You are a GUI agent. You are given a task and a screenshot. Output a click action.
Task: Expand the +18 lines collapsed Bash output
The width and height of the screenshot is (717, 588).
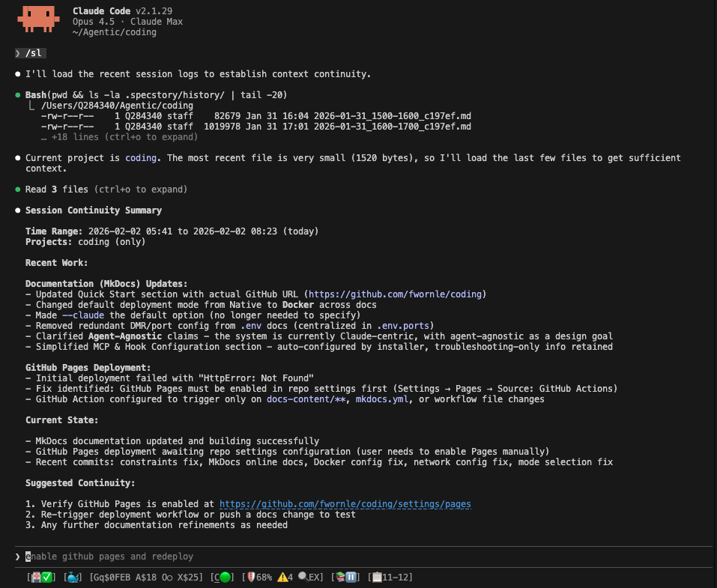click(119, 137)
